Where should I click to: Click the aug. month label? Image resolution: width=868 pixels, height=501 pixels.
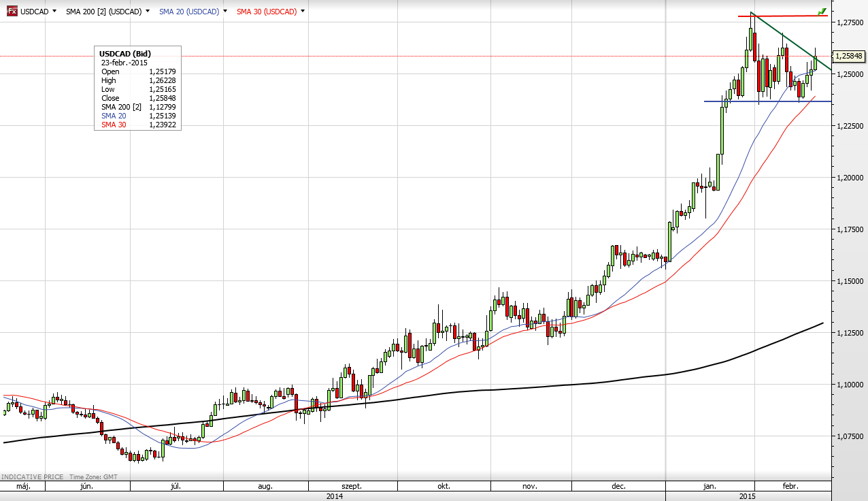(x=265, y=487)
